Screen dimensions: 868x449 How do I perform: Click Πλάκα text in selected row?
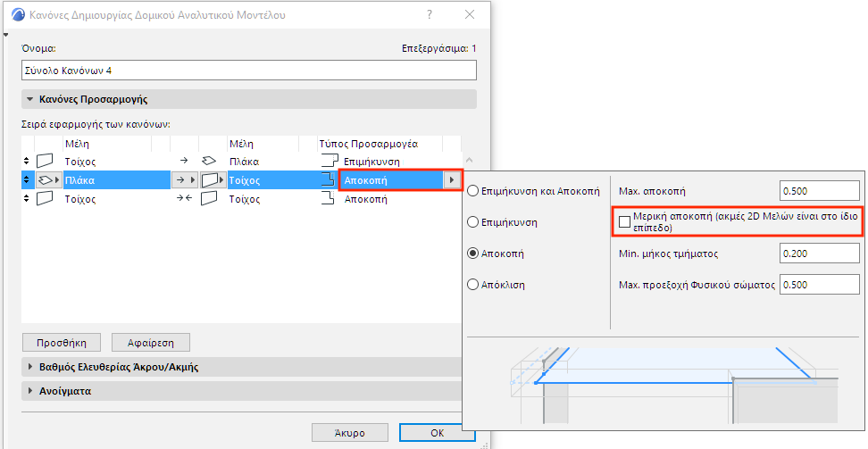(79, 180)
